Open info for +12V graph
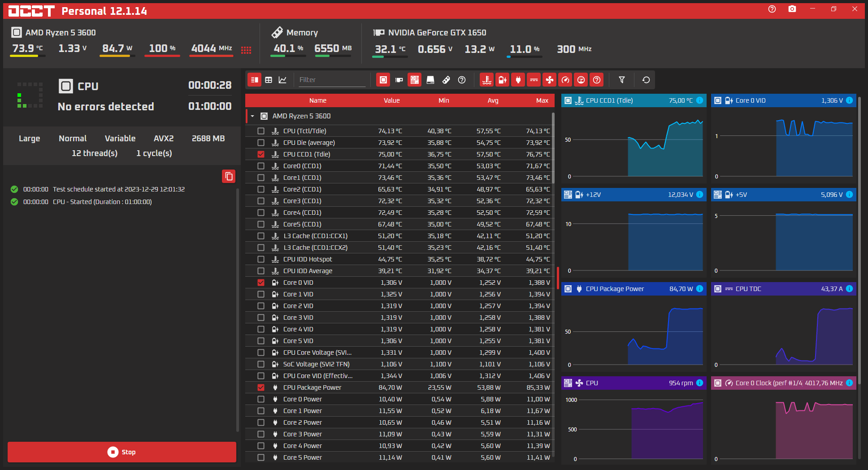 click(x=699, y=195)
